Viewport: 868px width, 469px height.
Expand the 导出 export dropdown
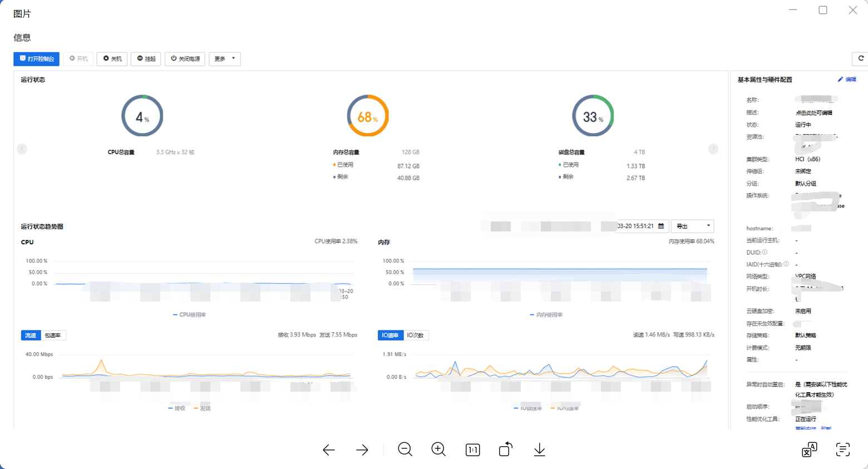(x=692, y=226)
